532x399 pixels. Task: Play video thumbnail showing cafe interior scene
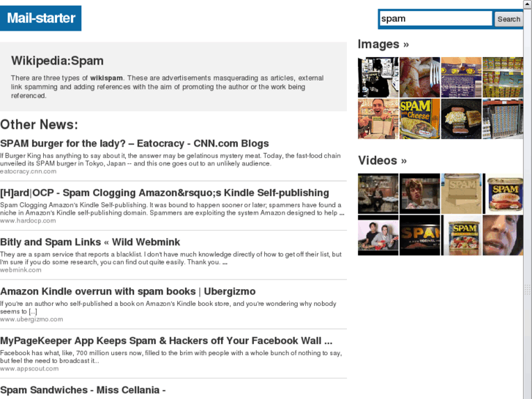pos(378,193)
